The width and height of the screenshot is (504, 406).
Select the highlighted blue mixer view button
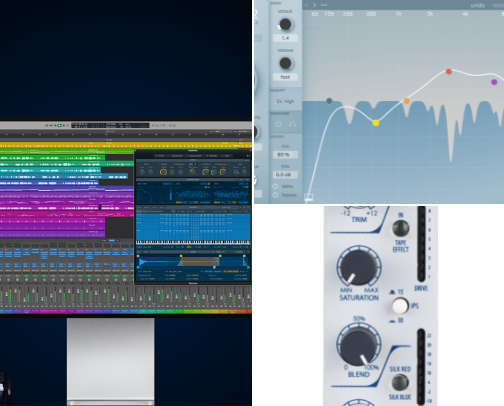[x=112, y=240]
